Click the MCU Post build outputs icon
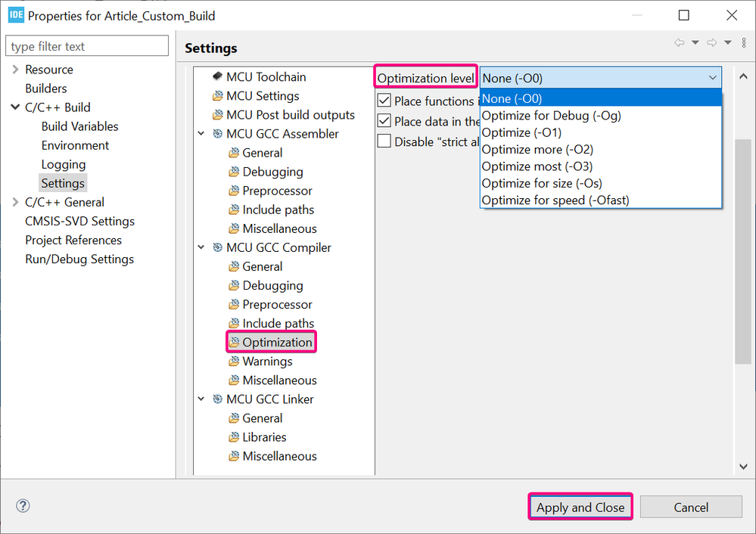This screenshot has width=756, height=534. 218,115
